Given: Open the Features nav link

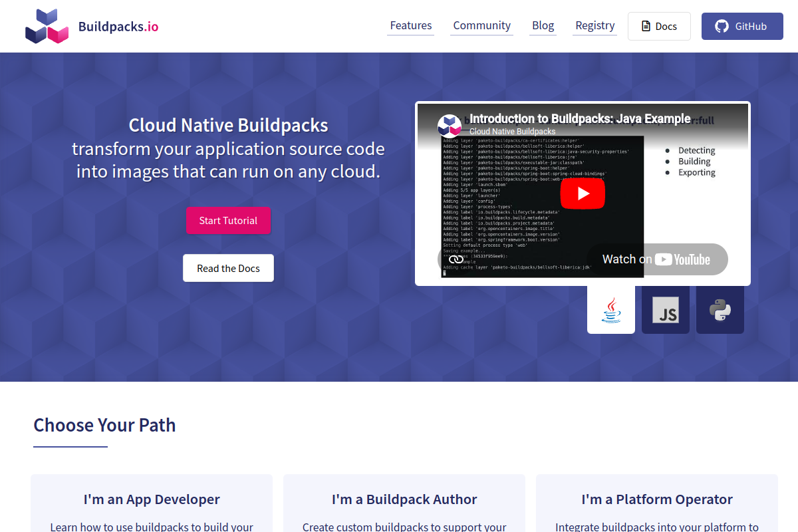Looking at the screenshot, I should coord(411,25).
